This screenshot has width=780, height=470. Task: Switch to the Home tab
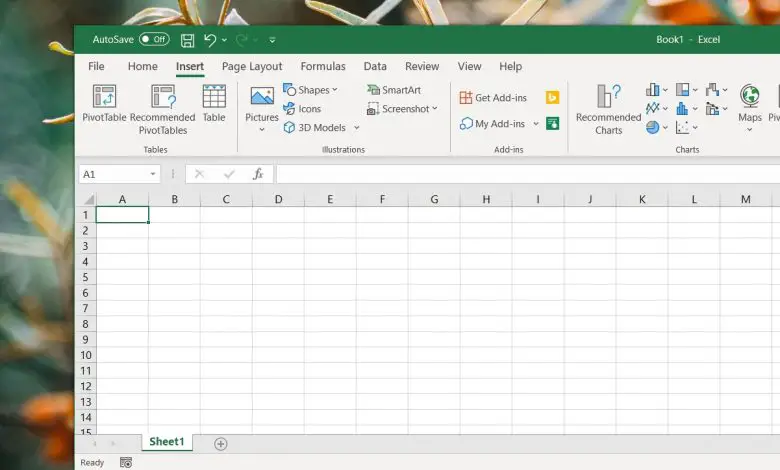click(142, 66)
